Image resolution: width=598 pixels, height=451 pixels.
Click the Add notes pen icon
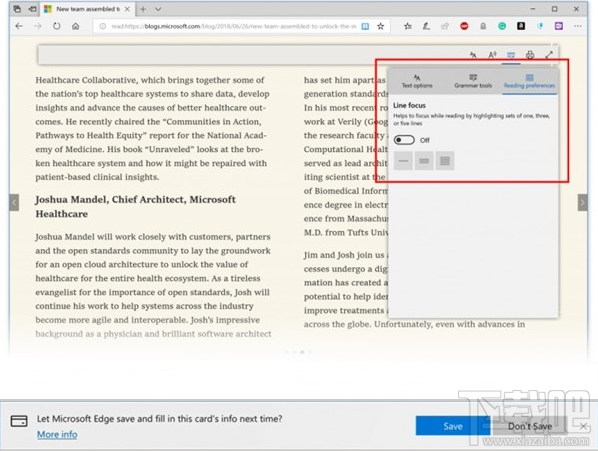pos(426,26)
